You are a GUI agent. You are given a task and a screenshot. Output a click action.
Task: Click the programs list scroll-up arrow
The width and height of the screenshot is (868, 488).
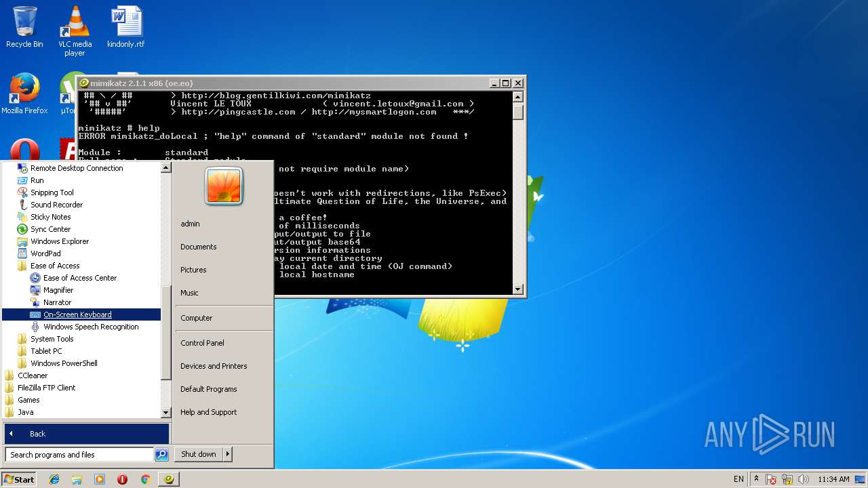tap(165, 167)
